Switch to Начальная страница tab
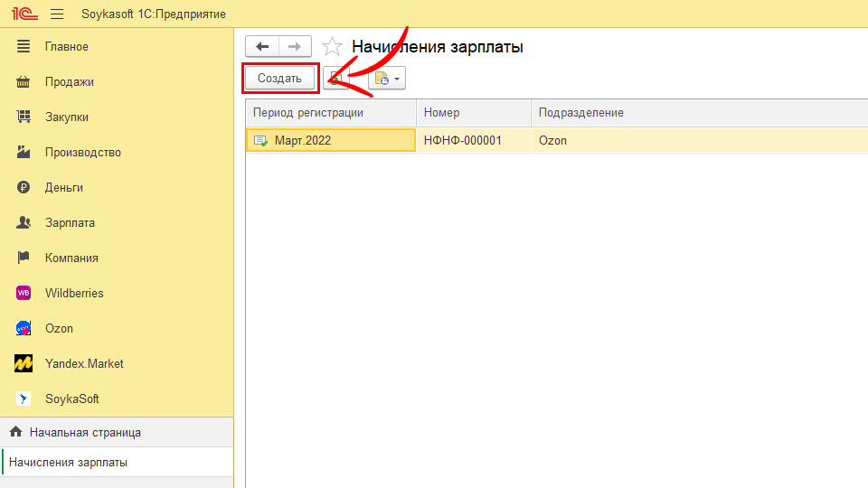The height and width of the screenshot is (488, 868). pyautogui.click(x=85, y=433)
